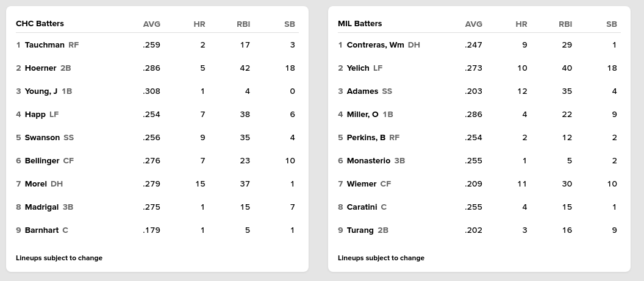
Task: Click the AVG column header for MIL Batters
Action: [473, 24]
